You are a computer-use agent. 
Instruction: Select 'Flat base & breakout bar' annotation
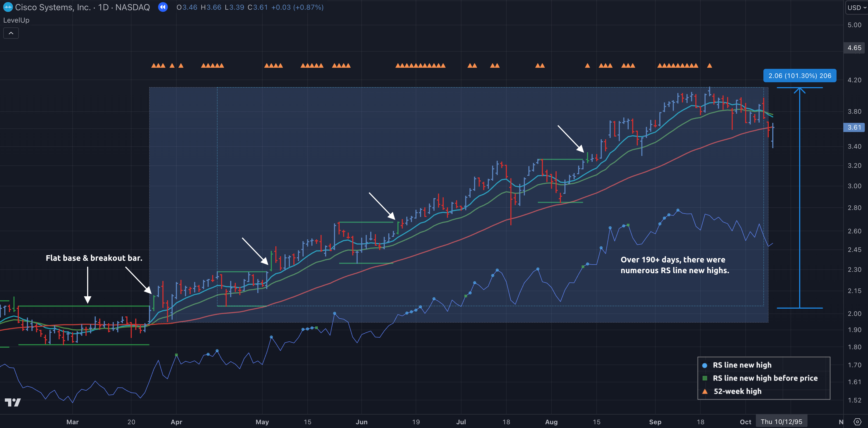pos(94,258)
